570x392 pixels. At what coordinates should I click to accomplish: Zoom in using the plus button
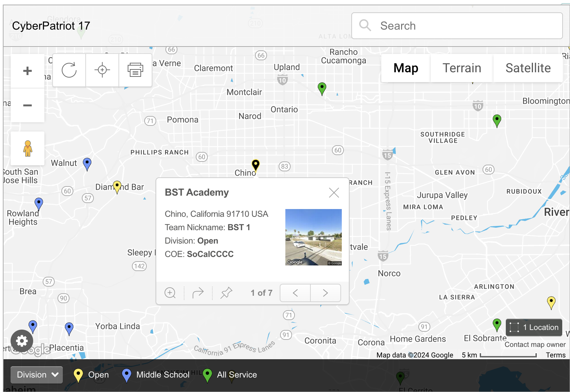click(28, 71)
